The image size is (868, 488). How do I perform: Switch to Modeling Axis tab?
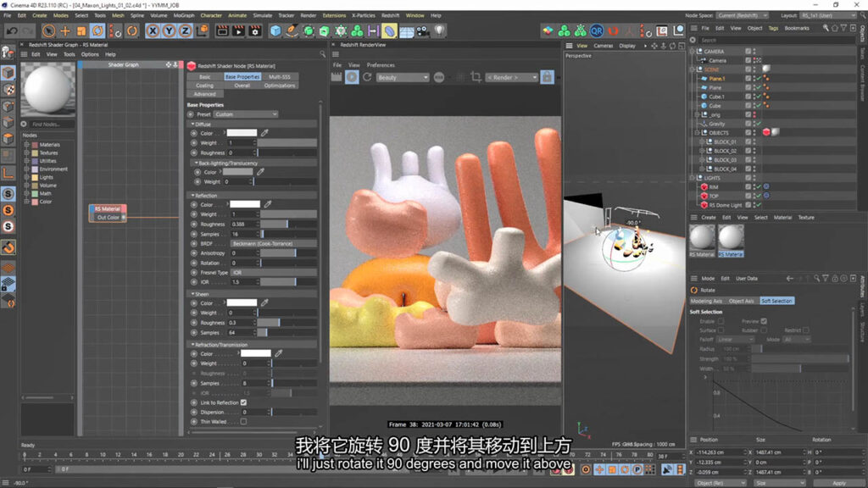point(706,301)
